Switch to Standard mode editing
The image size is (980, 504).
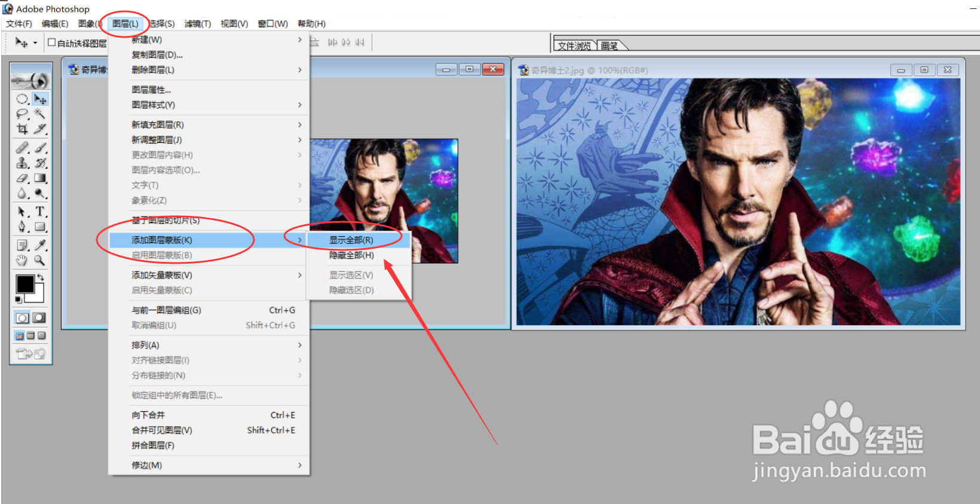pyautogui.click(x=23, y=318)
